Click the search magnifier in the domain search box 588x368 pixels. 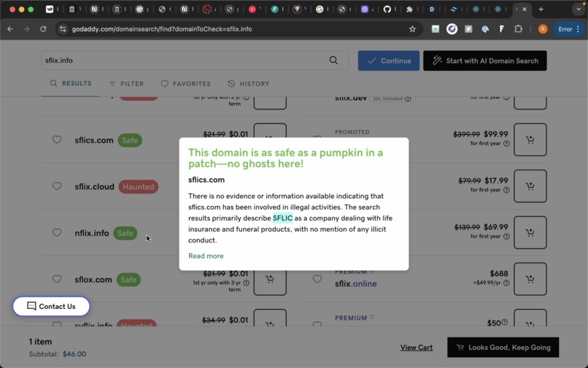tap(333, 60)
